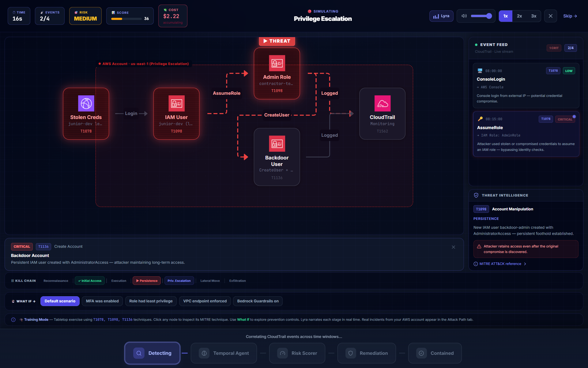Expand the MITRE ATT&CK reference chevron
This screenshot has width=588, height=368.
(525, 264)
